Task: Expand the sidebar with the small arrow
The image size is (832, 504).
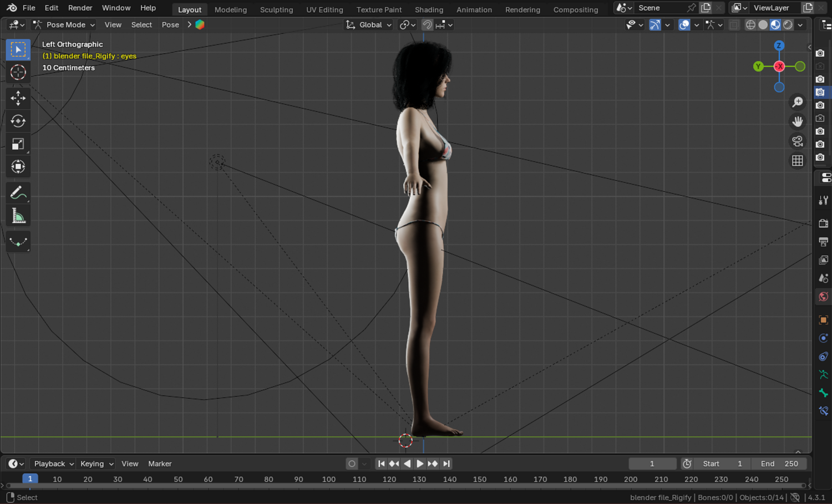Action: point(809,47)
